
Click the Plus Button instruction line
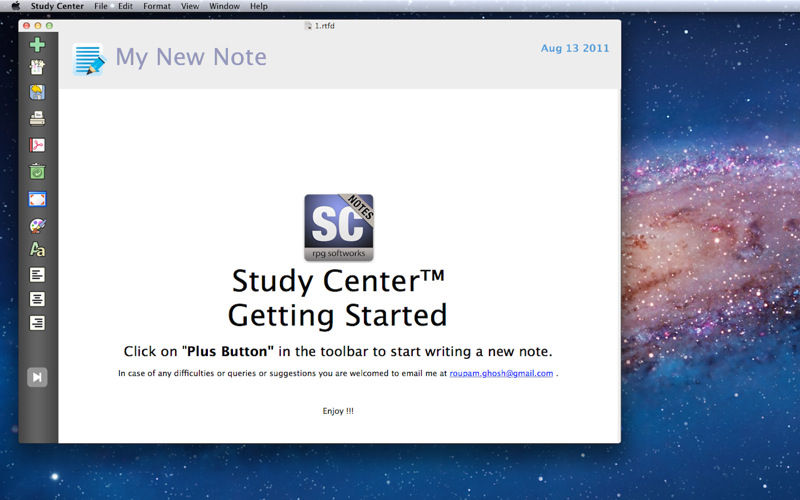[x=338, y=352]
